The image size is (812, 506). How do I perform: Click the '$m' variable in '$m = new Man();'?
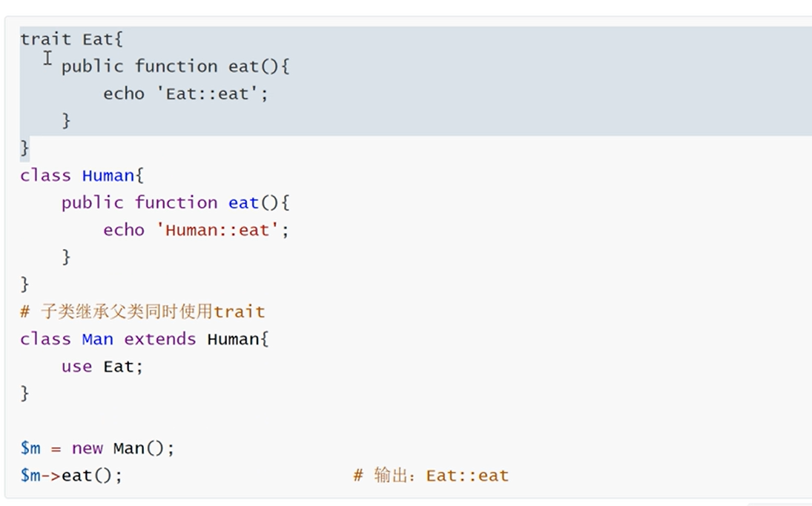pyautogui.click(x=30, y=448)
